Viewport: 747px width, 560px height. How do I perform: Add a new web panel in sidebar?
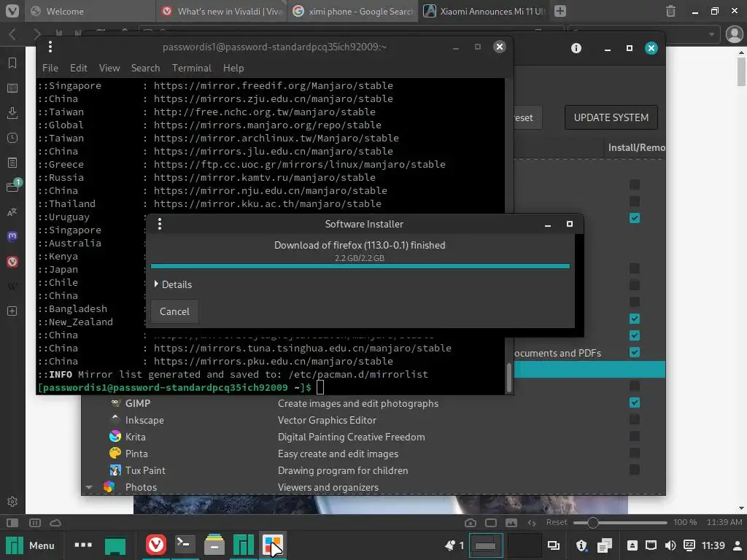tap(12, 311)
